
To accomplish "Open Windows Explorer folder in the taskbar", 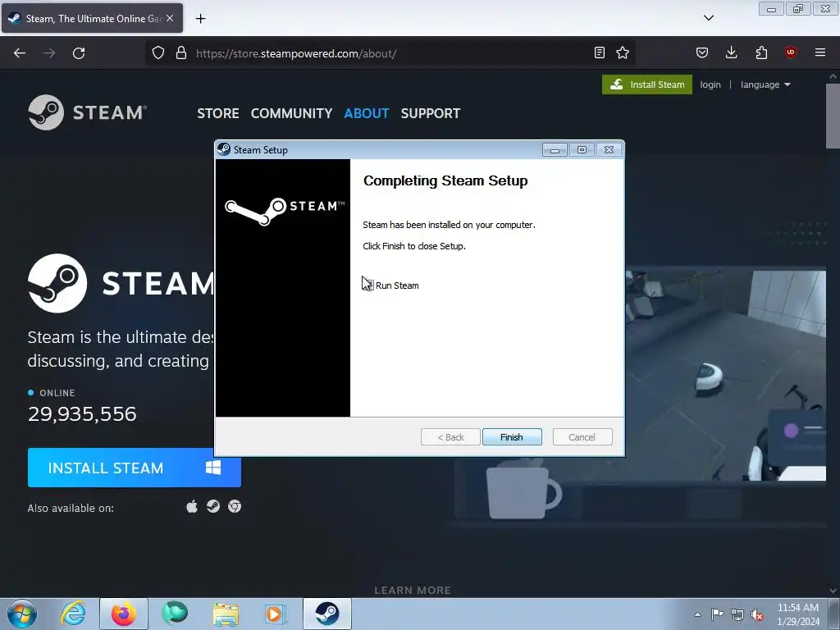I will [x=226, y=614].
